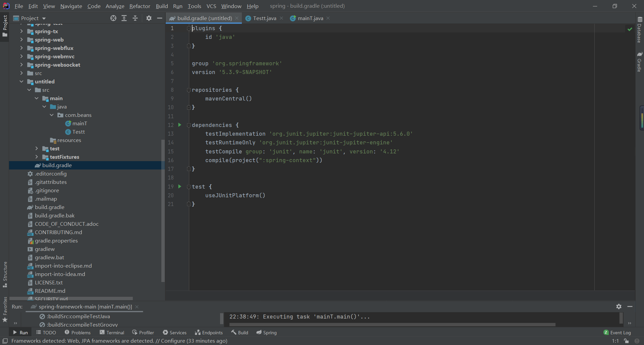Click the Collapse All icon in Project panel
The width and height of the screenshot is (644, 345).
[x=135, y=18]
